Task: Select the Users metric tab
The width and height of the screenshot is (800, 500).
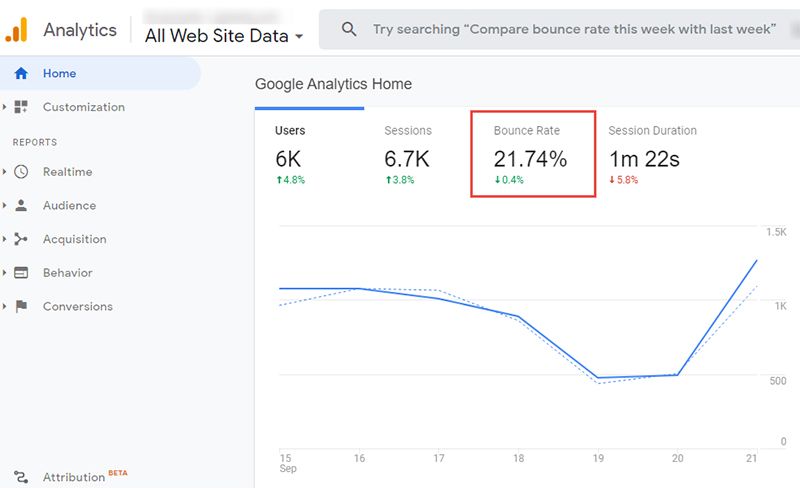Action: pos(310,153)
